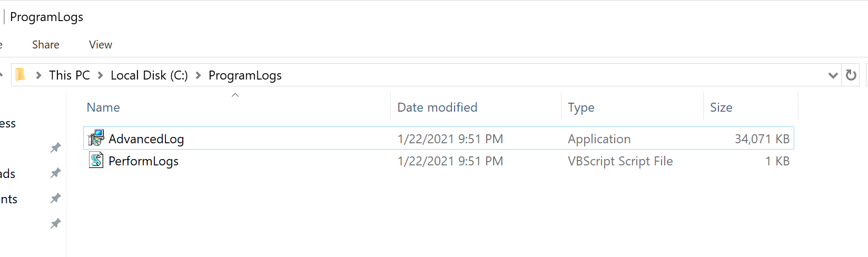Sort by Date modified column header

click(x=437, y=107)
